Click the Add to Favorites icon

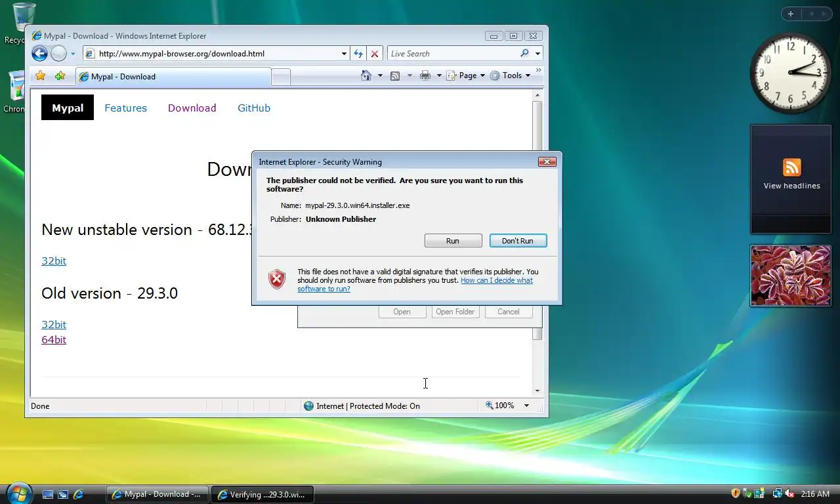[x=60, y=76]
